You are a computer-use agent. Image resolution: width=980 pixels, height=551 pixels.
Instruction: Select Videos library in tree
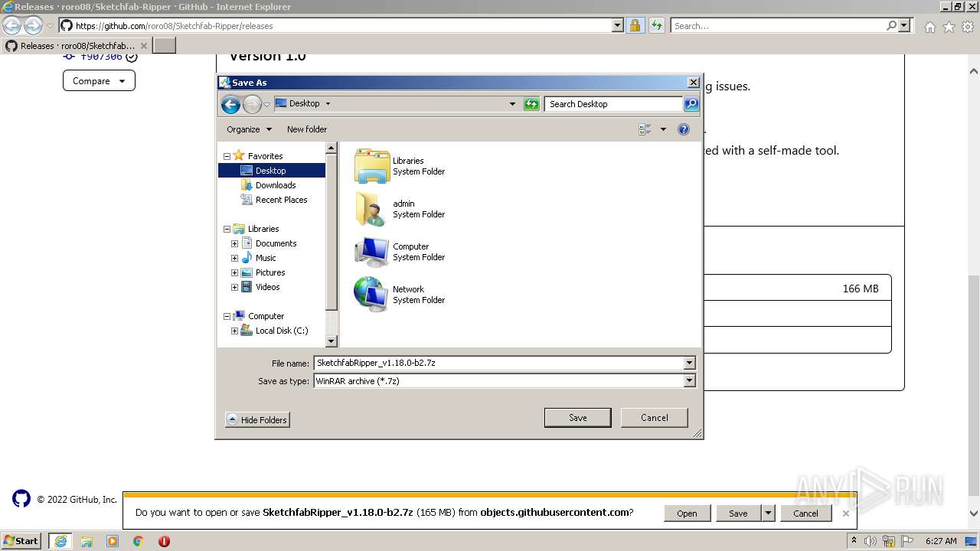[x=267, y=287]
